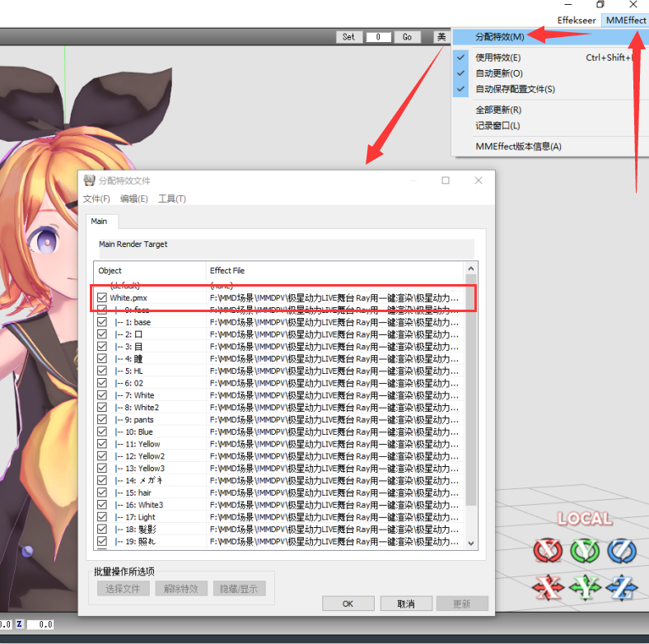The width and height of the screenshot is (649, 644).
Task: Toggle the checkbox for 1: base
Action: pyautogui.click(x=102, y=322)
